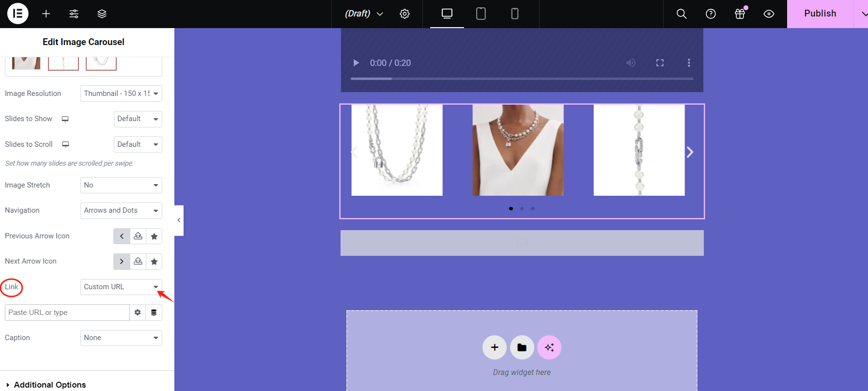Select second gallery thumbnail in panel
Image resolution: width=868 pixels, height=391 pixels.
(63, 63)
